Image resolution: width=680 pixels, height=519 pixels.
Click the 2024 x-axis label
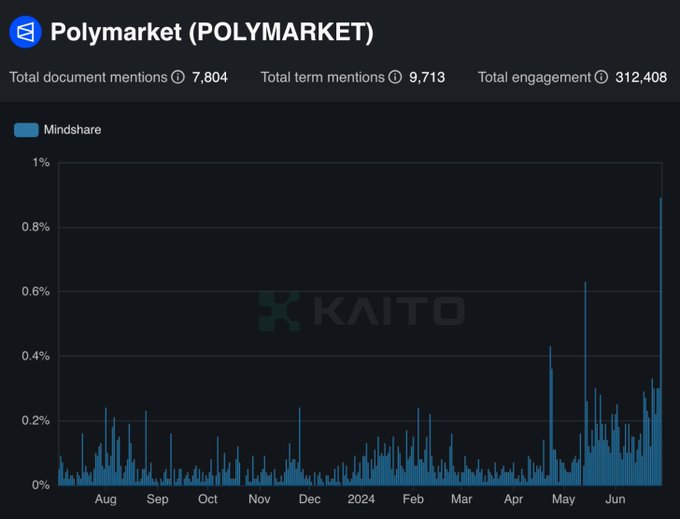(361, 499)
